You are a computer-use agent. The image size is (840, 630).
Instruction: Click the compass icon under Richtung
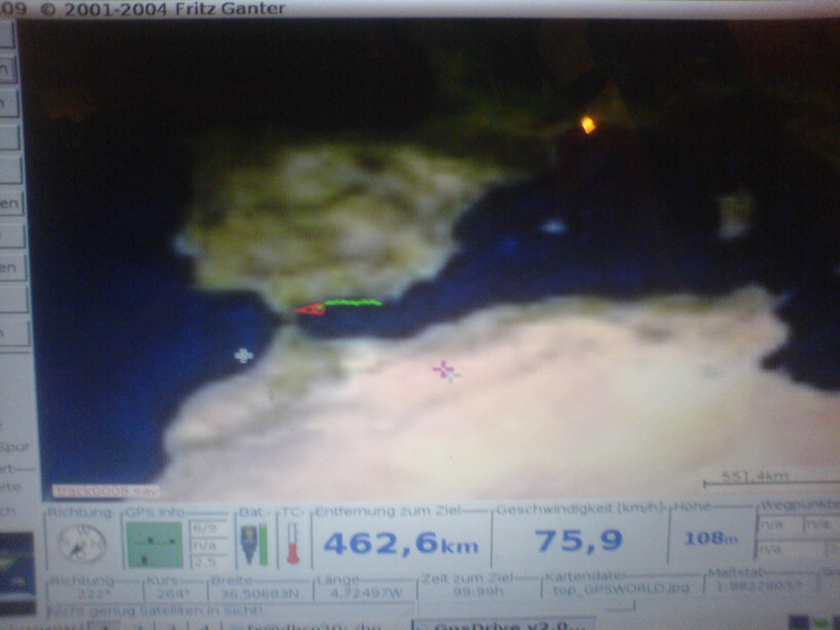click(x=82, y=544)
